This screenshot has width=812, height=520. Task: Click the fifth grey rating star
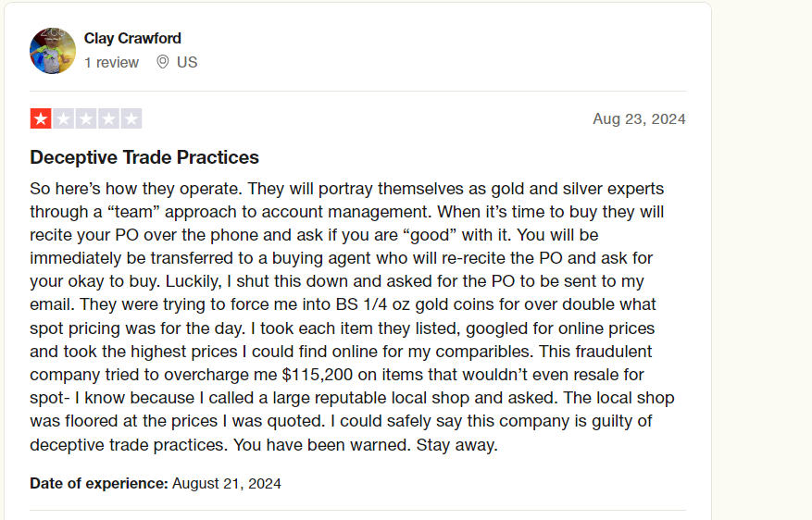pyautogui.click(x=131, y=118)
